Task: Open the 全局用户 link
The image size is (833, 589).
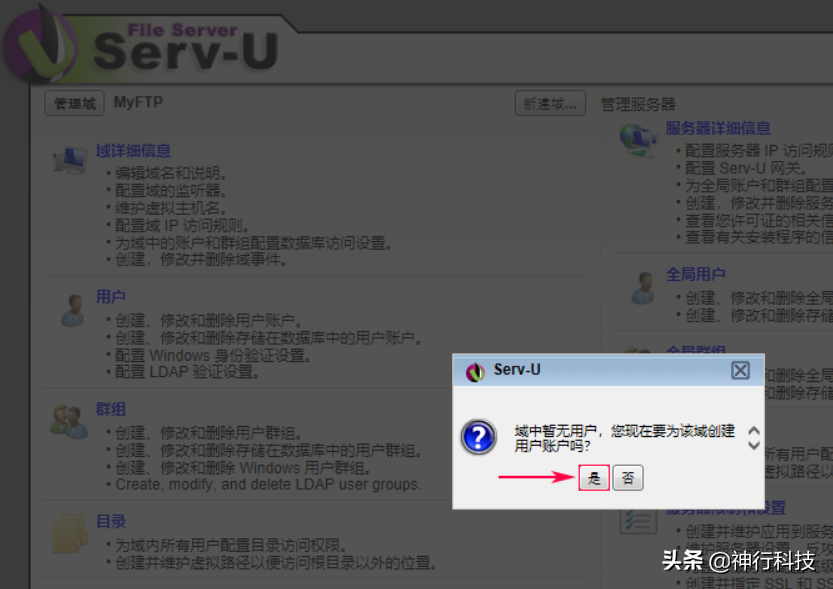Action: [695, 274]
